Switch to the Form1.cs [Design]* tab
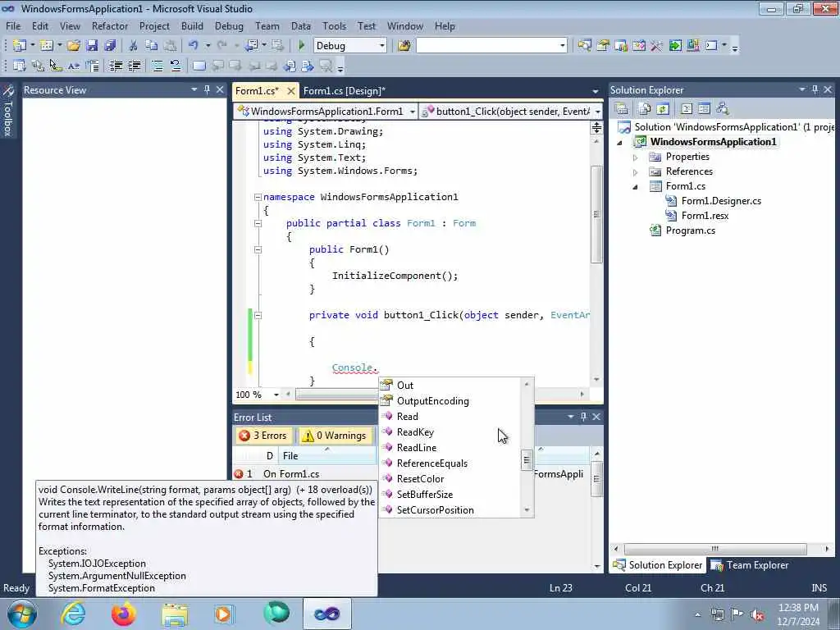This screenshot has height=630, width=840. (x=344, y=90)
